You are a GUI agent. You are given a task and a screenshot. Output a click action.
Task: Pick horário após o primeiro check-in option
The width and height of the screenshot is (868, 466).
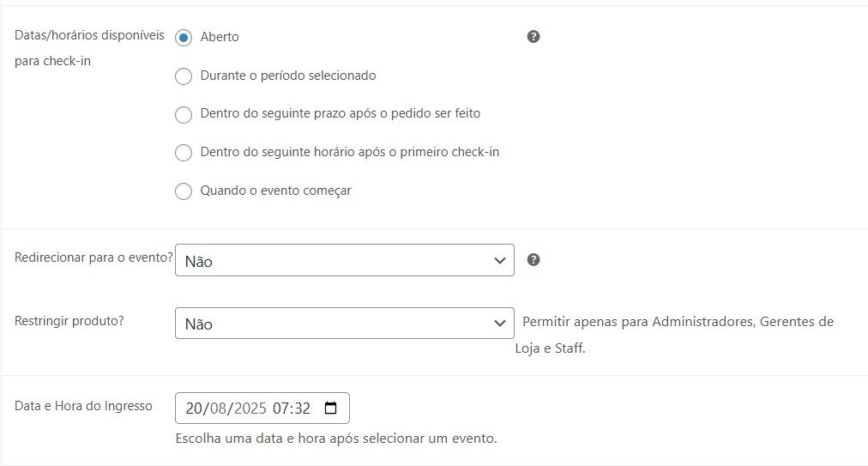tap(184, 153)
